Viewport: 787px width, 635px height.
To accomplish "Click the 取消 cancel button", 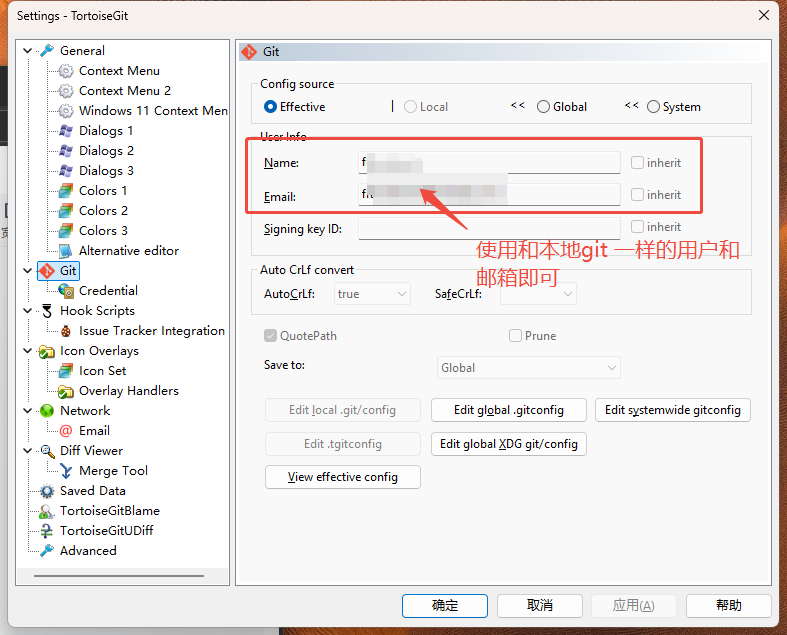I will coord(540,606).
